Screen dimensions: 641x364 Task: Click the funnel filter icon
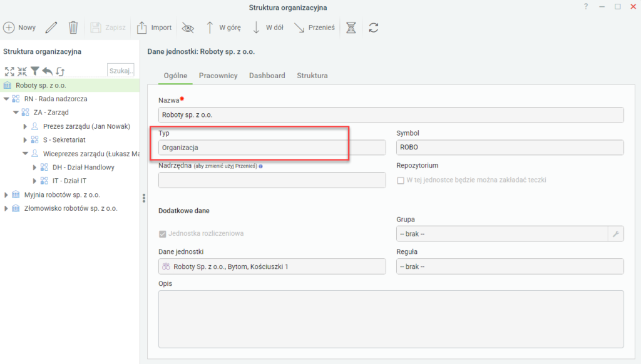[35, 71]
